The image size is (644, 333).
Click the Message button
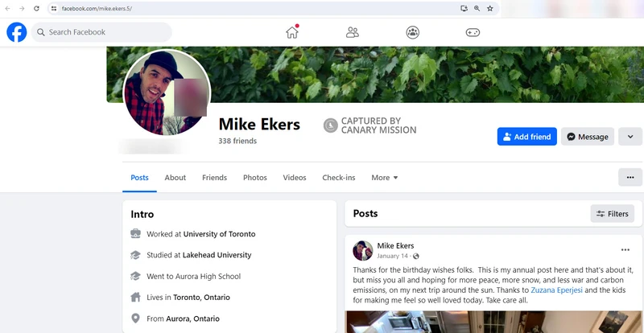click(x=588, y=137)
